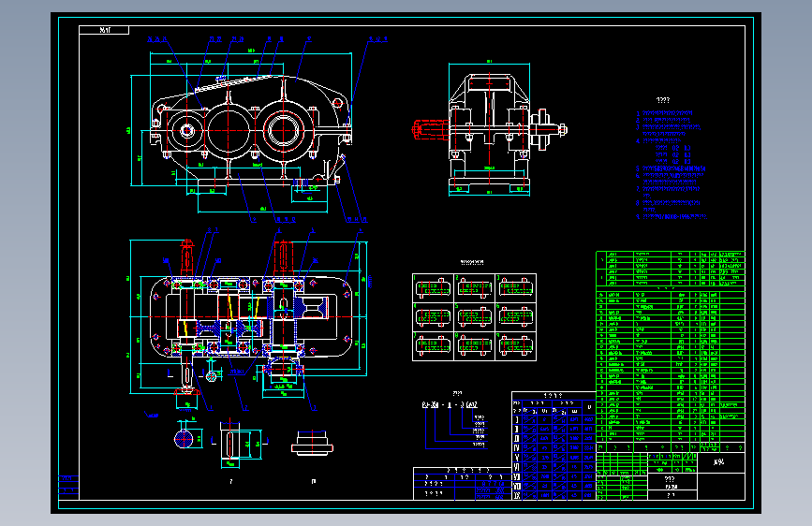Pick layout variant cell 6 in the arrangement grid
Screen dimensions: 812x526
point(516,317)
